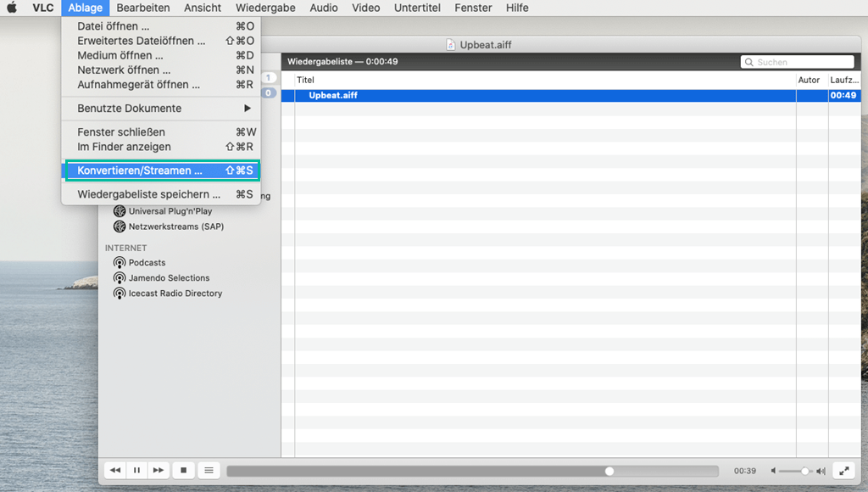This screenshot has width=868, height=492.
Task: Skip forward with the next track button
Action: click(159, 471)
